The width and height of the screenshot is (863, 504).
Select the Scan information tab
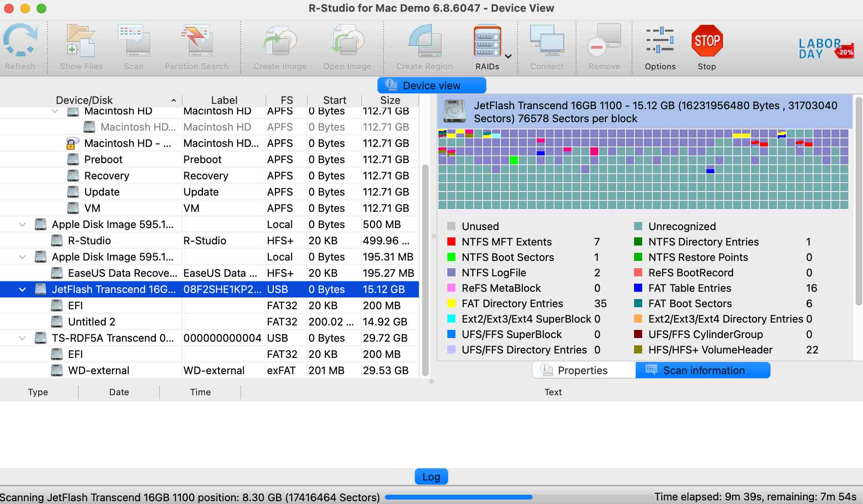click(703, 370)
